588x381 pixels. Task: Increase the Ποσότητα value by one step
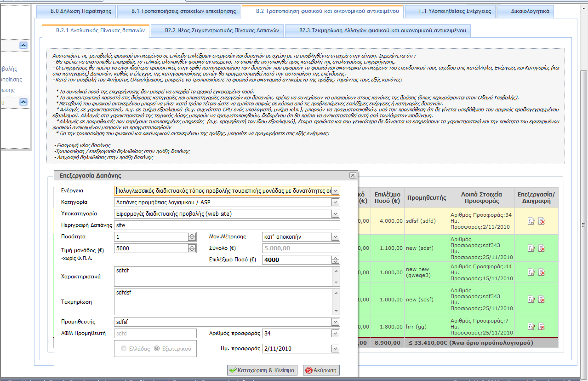coord(193,235)
